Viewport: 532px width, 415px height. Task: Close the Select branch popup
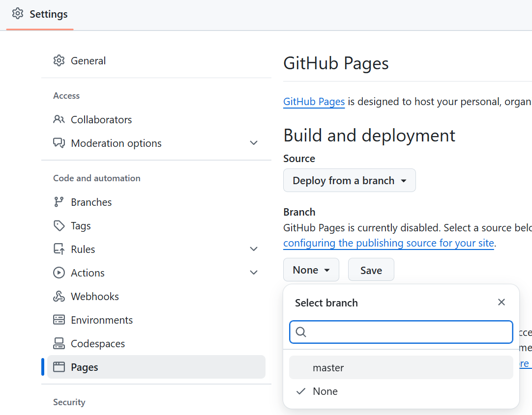point(502,302)
